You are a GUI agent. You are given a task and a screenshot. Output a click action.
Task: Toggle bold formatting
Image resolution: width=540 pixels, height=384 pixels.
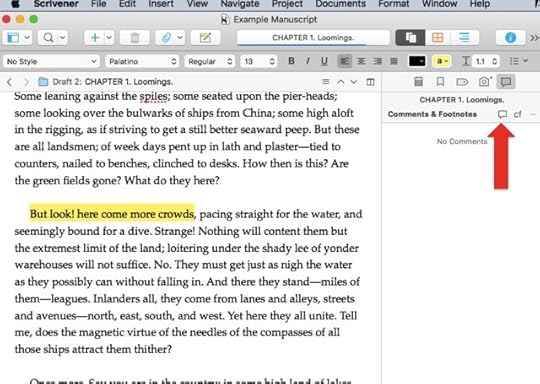point(291,61)
